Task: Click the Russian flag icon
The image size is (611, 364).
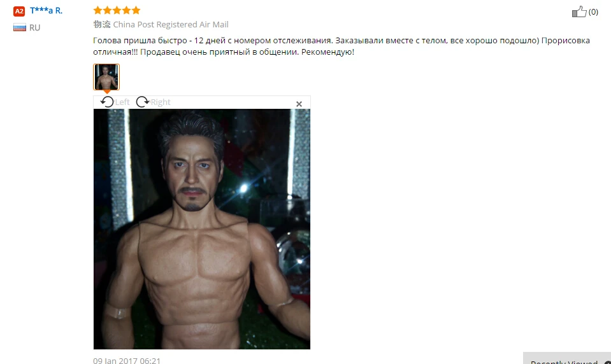Action: point(20,27)
